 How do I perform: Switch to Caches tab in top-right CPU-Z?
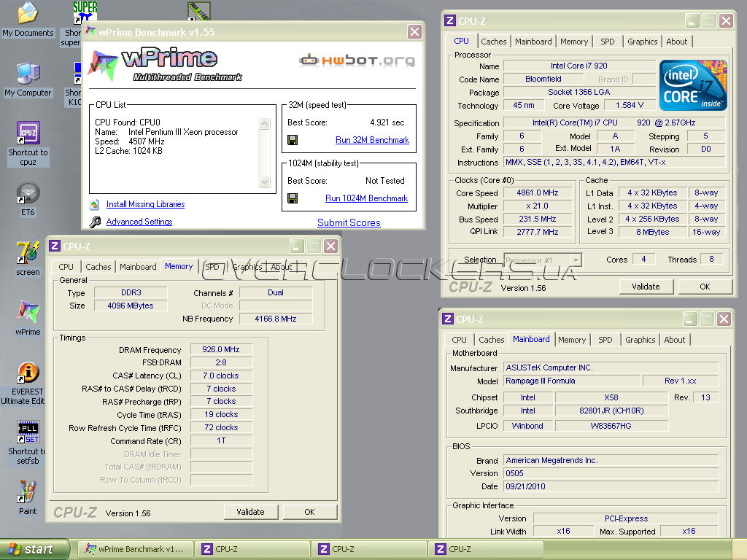click(494, 42)
